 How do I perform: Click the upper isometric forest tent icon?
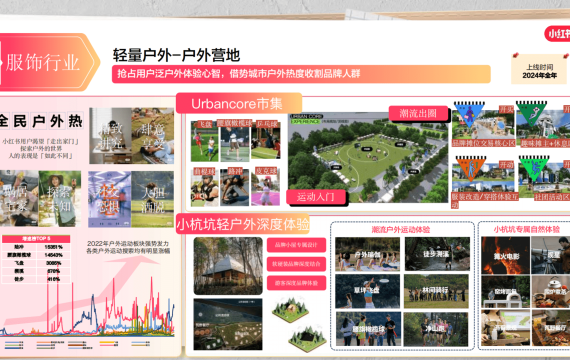[x=290, y=309]
